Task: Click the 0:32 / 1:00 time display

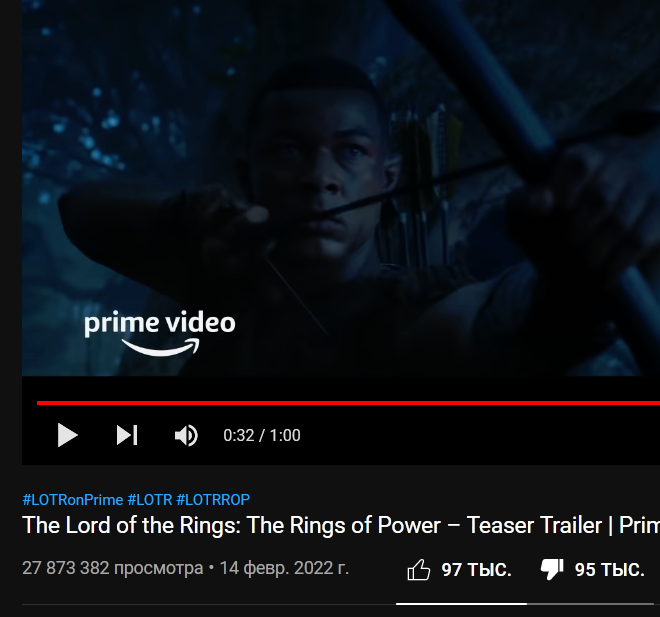Action: pos(262,436)
